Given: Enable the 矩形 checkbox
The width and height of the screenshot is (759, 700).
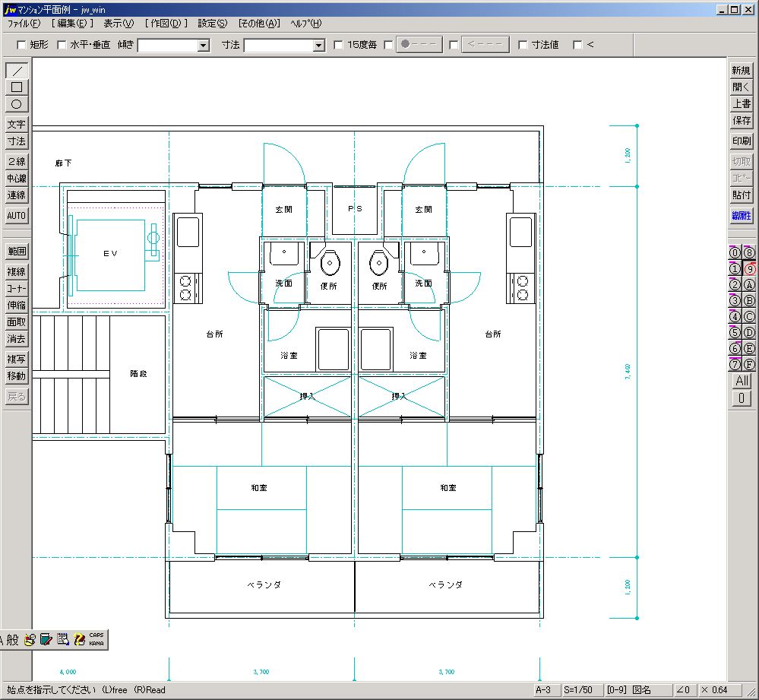Looking at the screenshot, I should [x=21, y=45].
